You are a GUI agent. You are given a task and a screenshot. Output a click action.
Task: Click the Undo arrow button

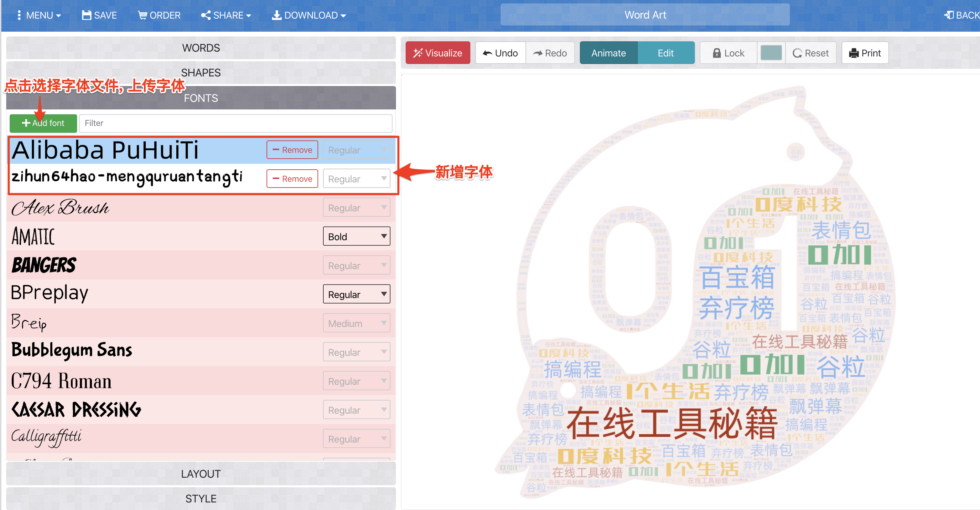[x=500, y=53]
